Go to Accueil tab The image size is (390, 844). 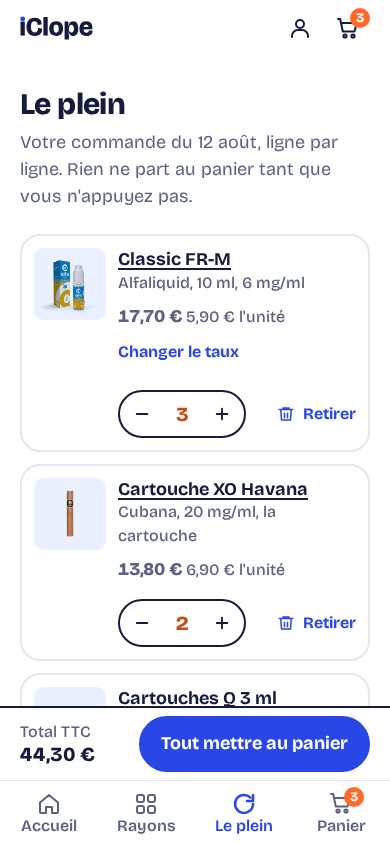(x=49, y=813)
